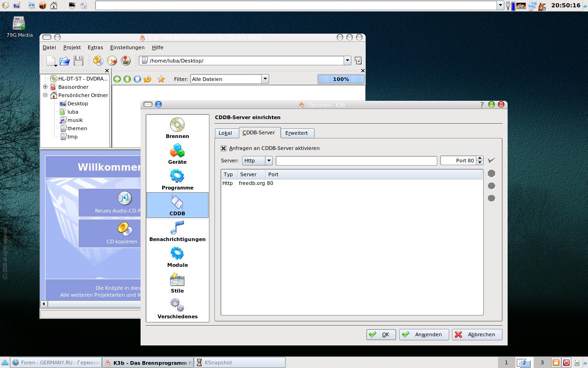Open the Server protocol Http dropdown

coord(257,161)
